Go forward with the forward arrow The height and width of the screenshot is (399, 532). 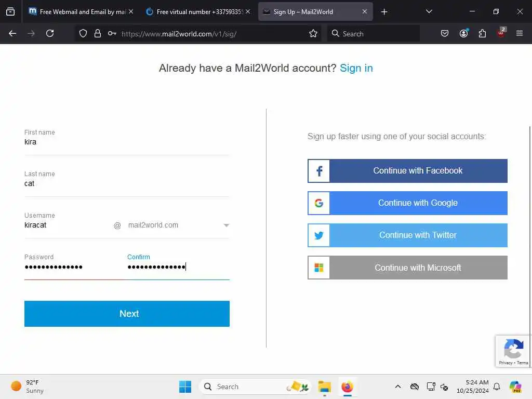tap(31, 33)
